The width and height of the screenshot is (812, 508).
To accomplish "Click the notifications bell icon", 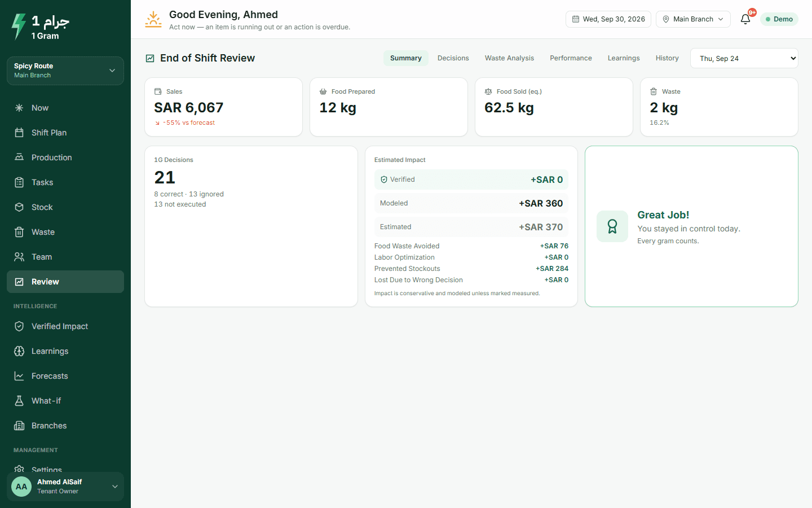I will tap(745, 19).
